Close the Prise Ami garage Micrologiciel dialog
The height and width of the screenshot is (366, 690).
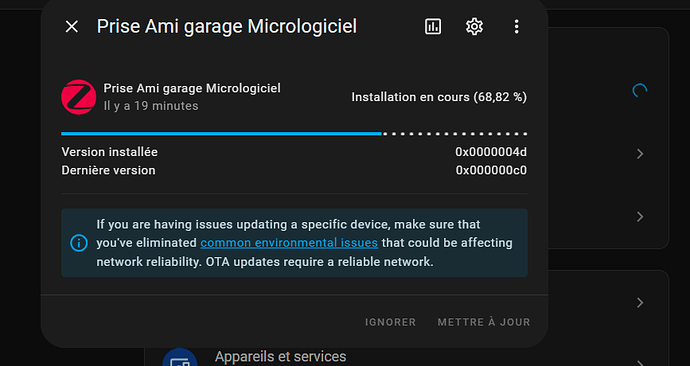click(72, 27)
